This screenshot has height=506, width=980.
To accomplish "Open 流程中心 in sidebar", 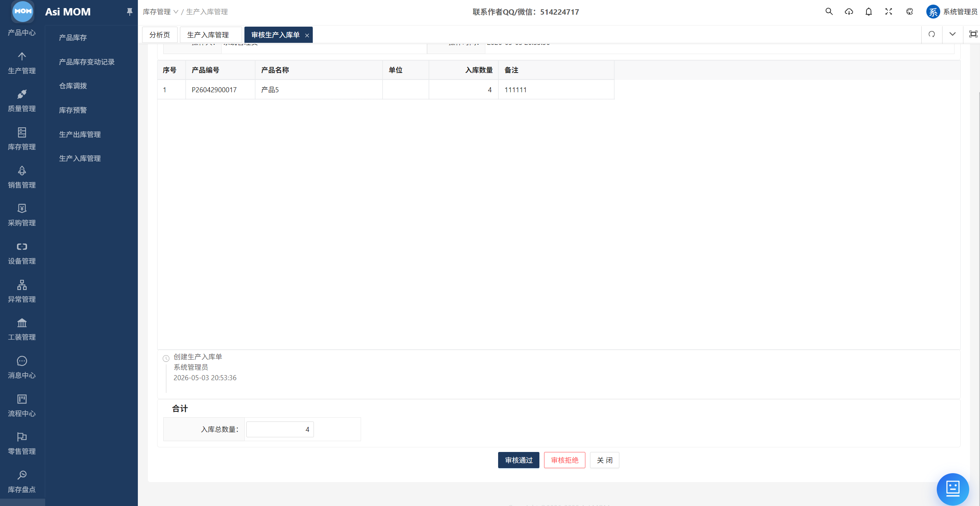I will tap(22, 406).
